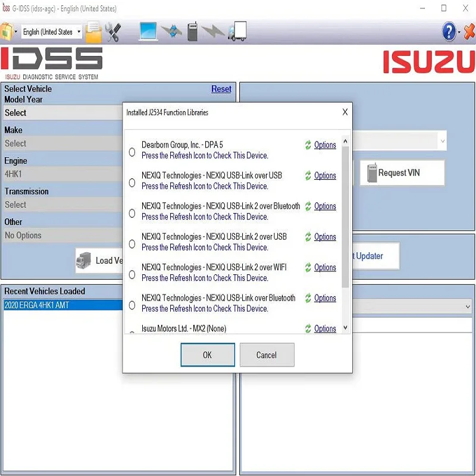
Task: Open the Model Year Select dropdown
Action: click(63, 113)
